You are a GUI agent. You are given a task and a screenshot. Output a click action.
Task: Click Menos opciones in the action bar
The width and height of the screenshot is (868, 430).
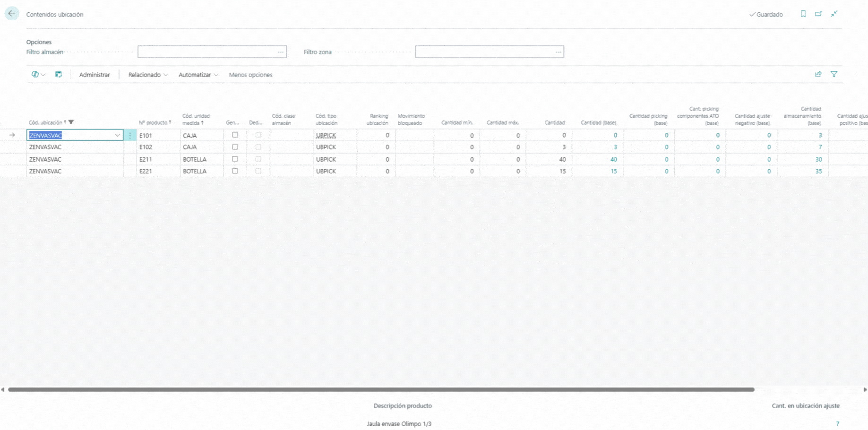[250, 75]
